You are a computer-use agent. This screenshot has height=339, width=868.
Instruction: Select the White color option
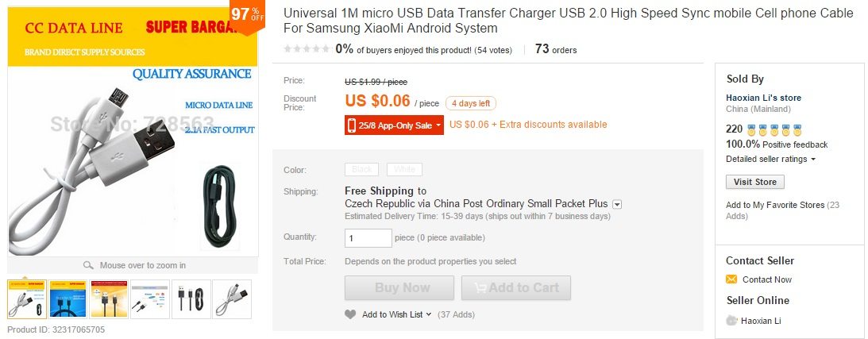click(x=404, y=169)
